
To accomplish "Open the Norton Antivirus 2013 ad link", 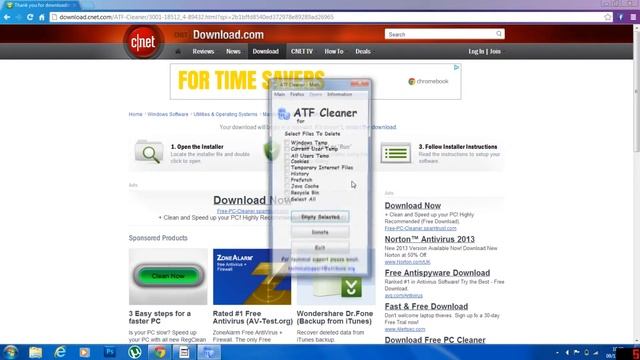I will [429, 239].
